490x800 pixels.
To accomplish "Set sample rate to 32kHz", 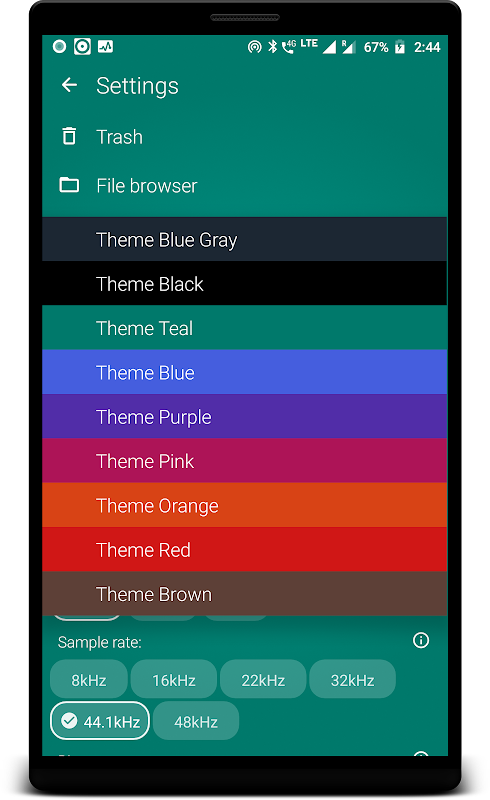I will (353, 679).
